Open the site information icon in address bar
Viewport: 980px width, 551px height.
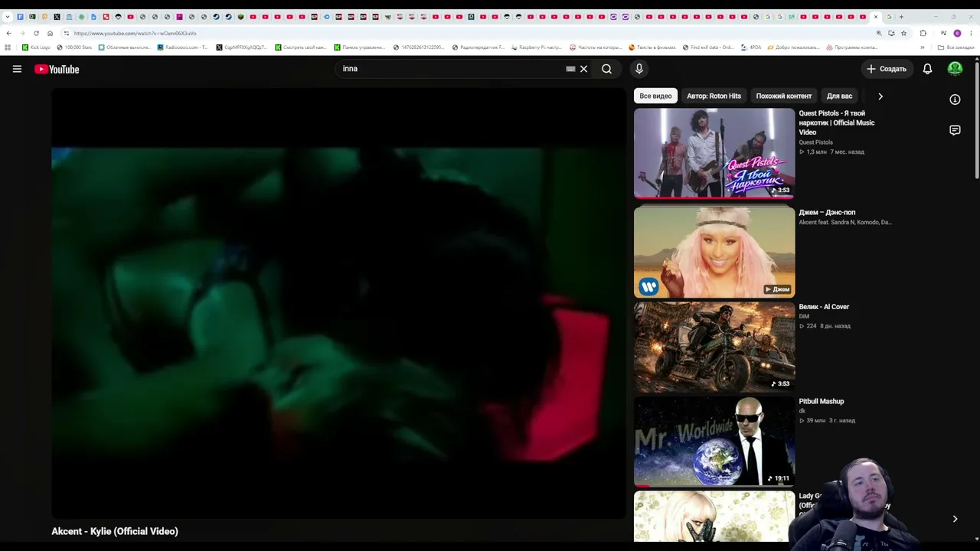[67, 33]
